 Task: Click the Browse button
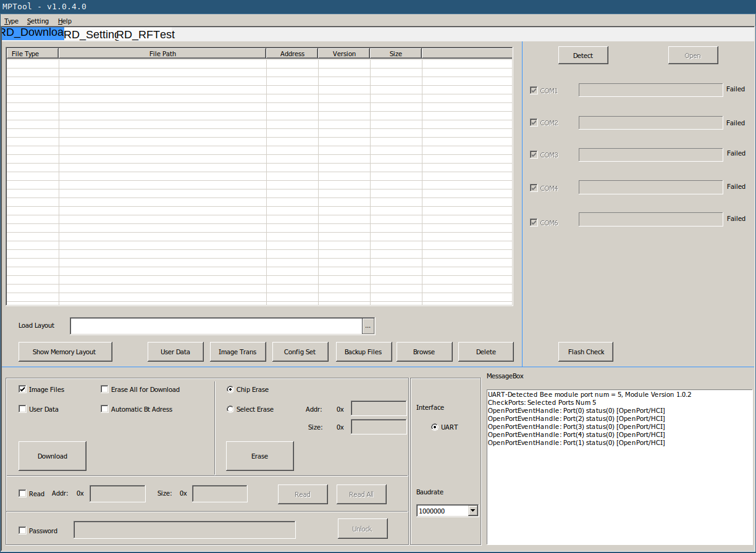pos(424,352)
